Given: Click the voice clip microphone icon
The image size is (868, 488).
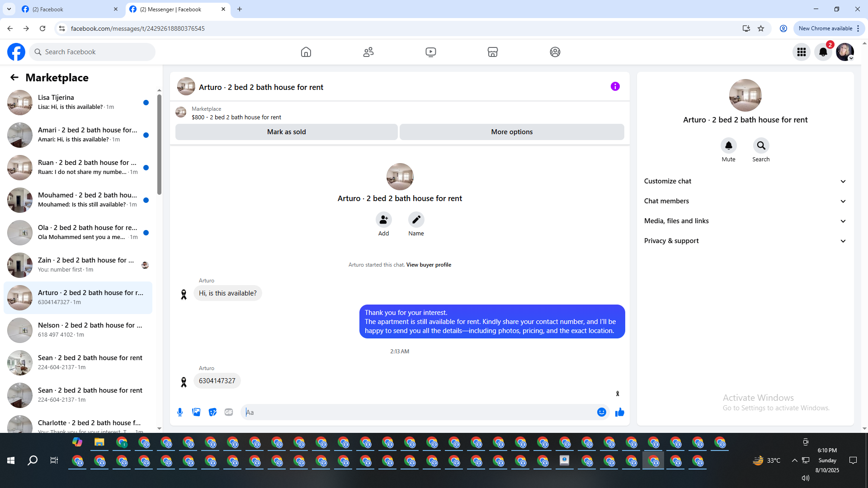Looking at the screenshot, I should [180, 412].
